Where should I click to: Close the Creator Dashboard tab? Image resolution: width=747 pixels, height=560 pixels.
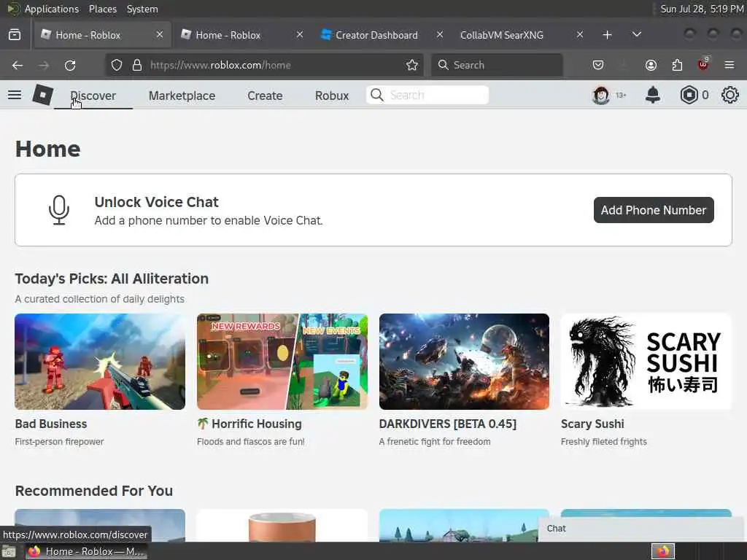(440, 35)
